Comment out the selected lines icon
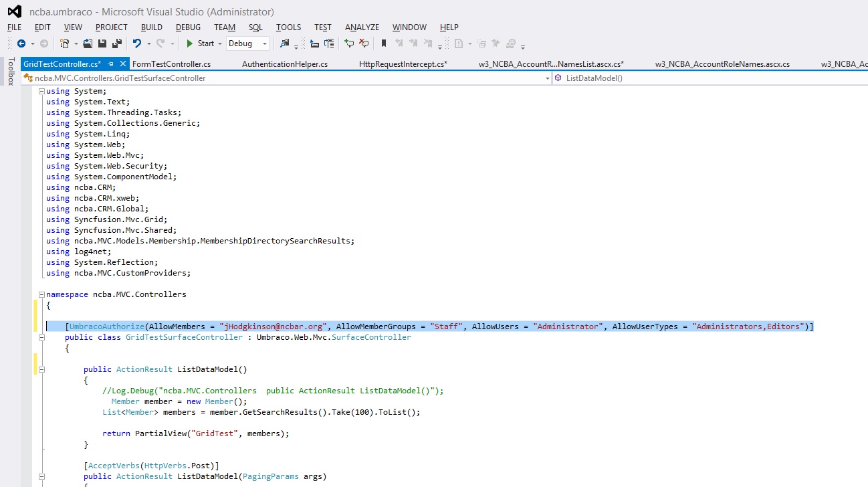Screen dimensions: 868x487 (x=349, y=43)
